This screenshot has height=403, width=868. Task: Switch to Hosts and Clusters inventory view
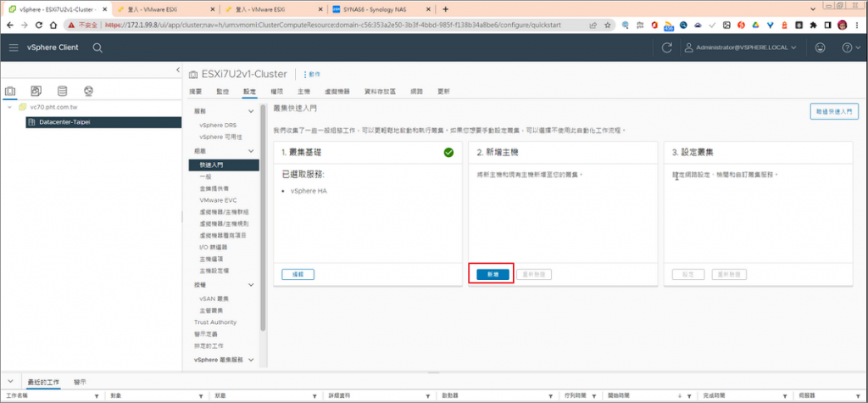point(10,91)
